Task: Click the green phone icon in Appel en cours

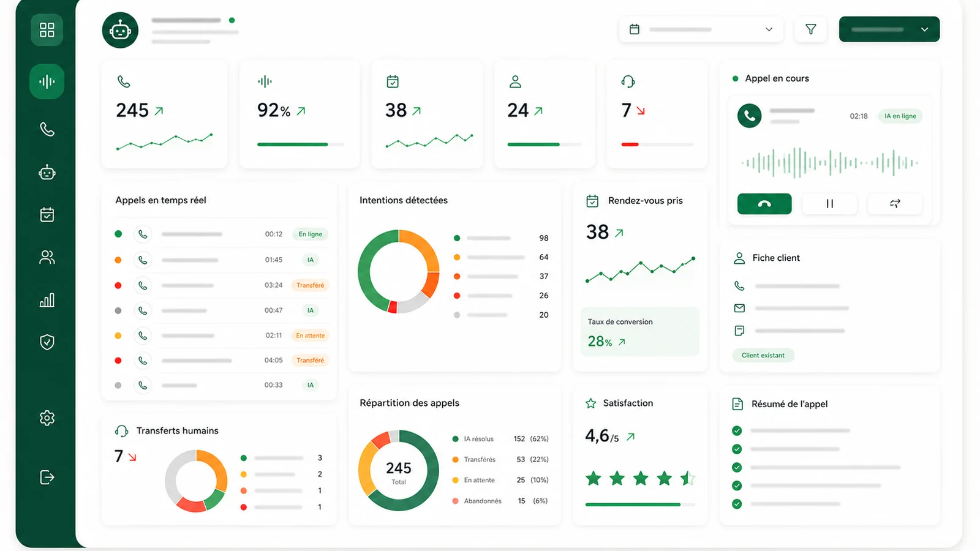Action: point(749,116)
